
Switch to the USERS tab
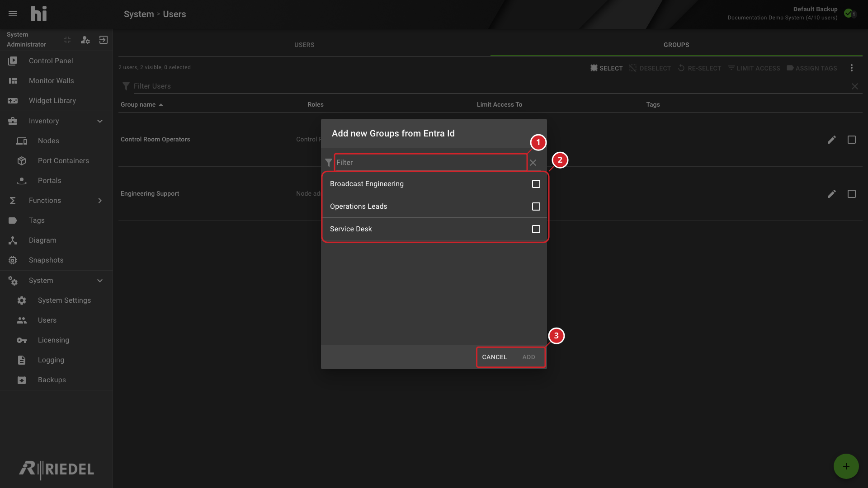304,45
